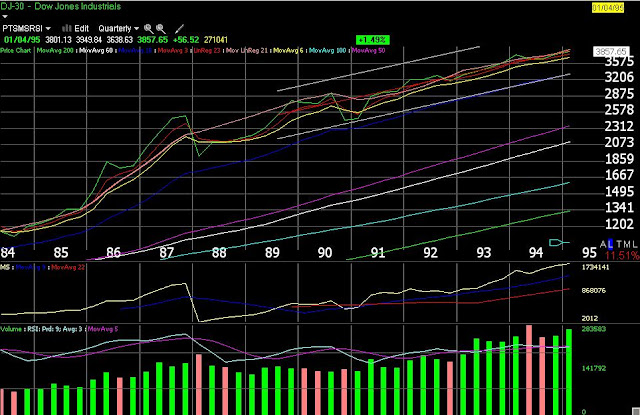
Task: Open the Quarterly time frame dropdown
Action: tap(118, 29)
